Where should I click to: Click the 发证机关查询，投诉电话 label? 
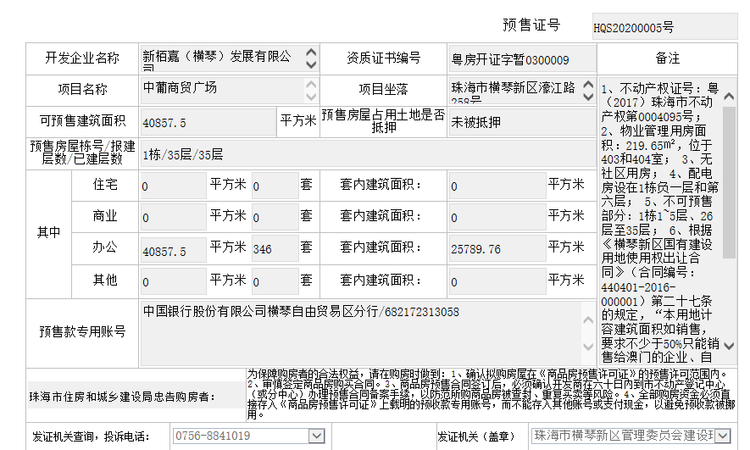point(91,436)
